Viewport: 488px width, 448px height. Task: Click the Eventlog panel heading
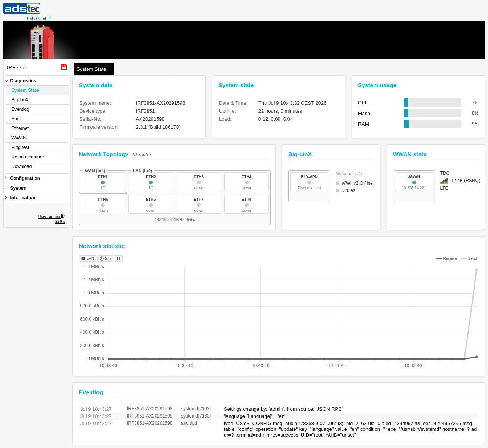tap(91, 392)
